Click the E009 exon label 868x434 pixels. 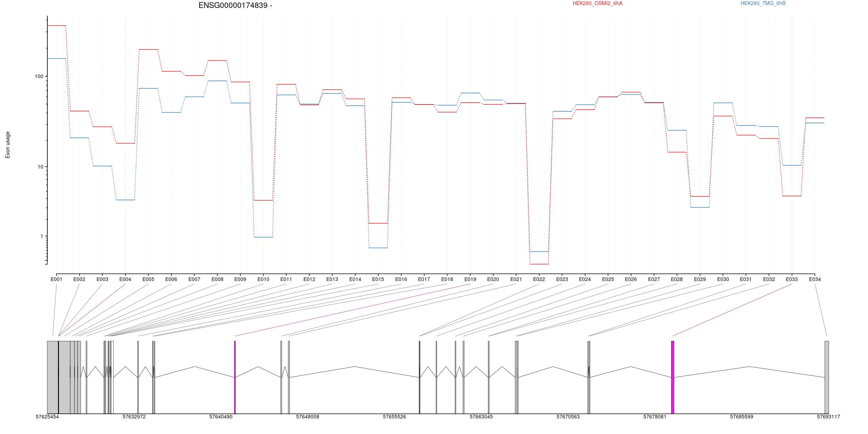tap(240, 279)
